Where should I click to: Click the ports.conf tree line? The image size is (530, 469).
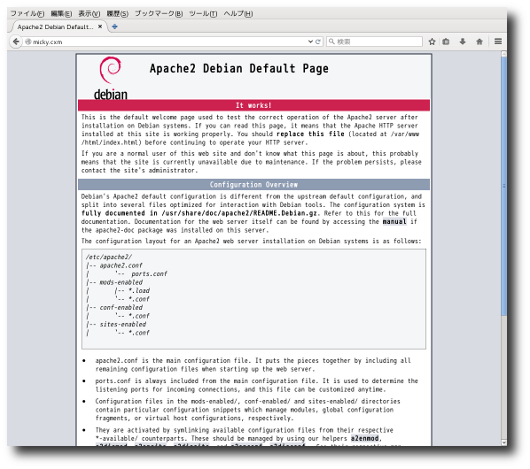coord(149,274)
